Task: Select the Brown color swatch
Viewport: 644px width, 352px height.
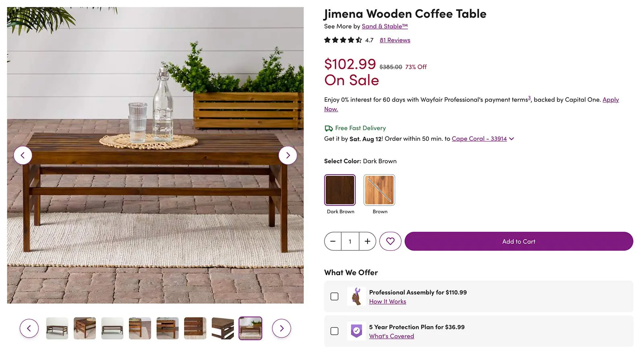Action: point(379,190)
